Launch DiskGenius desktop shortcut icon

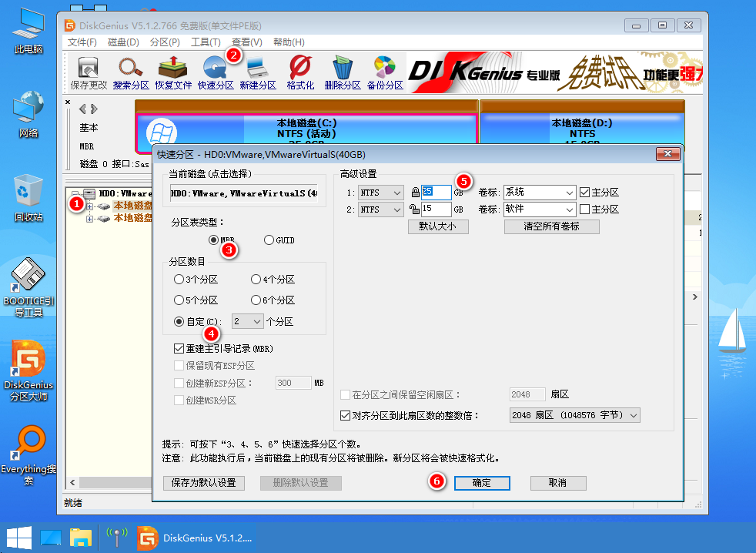tap(28, 371)
